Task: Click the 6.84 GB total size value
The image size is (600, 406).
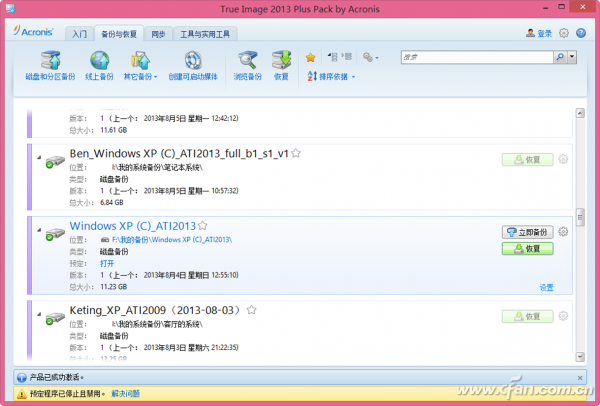Action: 112,202
